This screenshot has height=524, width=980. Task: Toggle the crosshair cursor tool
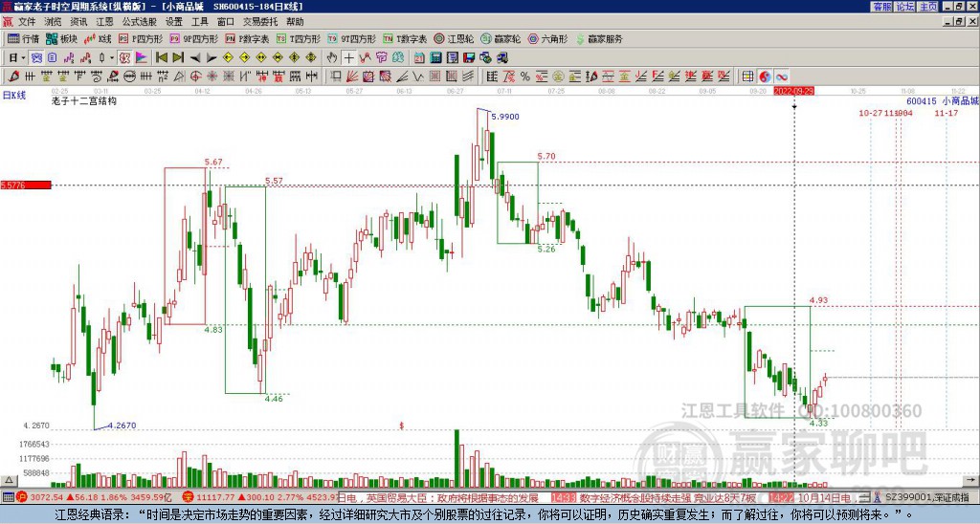[x=348, y=58]
